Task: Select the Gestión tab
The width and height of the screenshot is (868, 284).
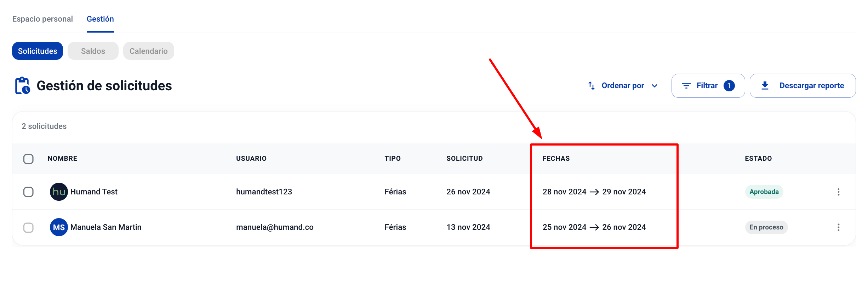Action: (x=100, y=19)
